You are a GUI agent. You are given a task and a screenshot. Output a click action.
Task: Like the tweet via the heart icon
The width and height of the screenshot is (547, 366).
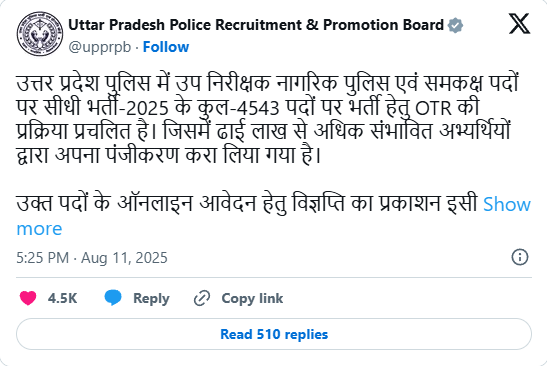[28, 298]
